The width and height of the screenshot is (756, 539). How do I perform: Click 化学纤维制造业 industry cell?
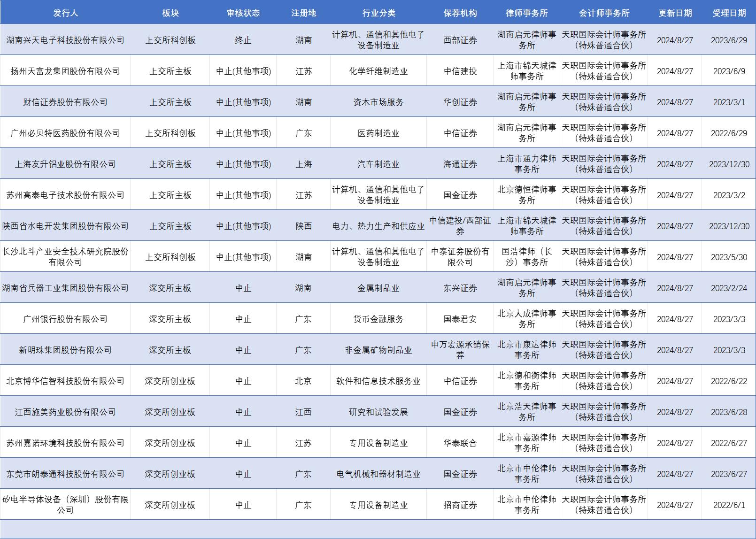point(378,71)
